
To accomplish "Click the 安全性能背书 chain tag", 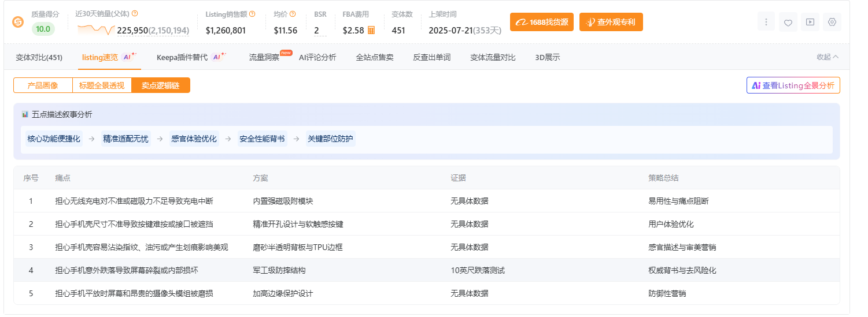I will 262,139.
